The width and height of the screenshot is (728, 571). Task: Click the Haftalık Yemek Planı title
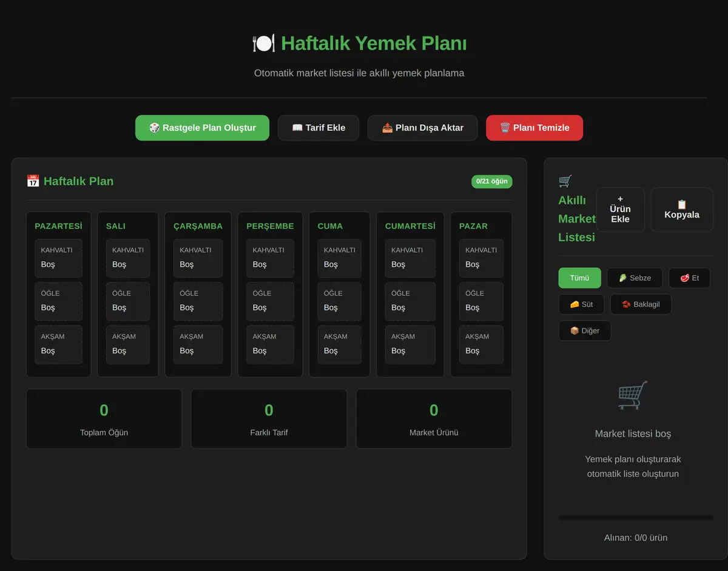(374, 44)
